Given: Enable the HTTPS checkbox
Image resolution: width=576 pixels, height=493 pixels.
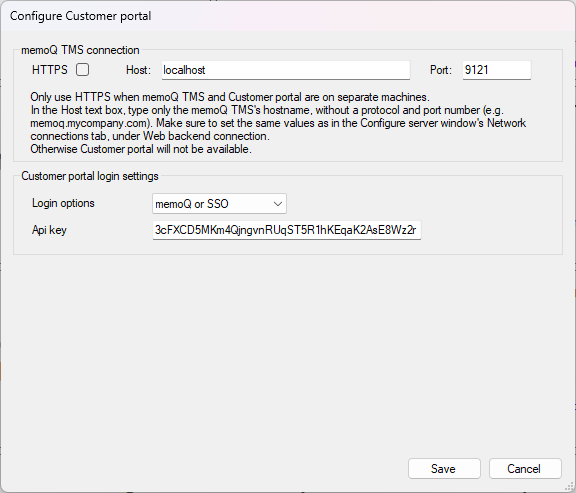Looking at the screenshot, I should 82,70.
